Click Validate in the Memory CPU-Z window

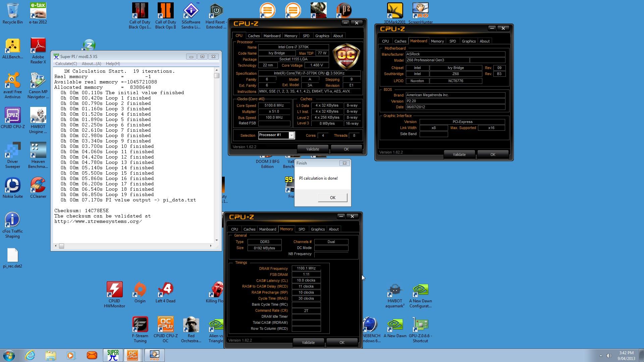[x=308, y=343]
